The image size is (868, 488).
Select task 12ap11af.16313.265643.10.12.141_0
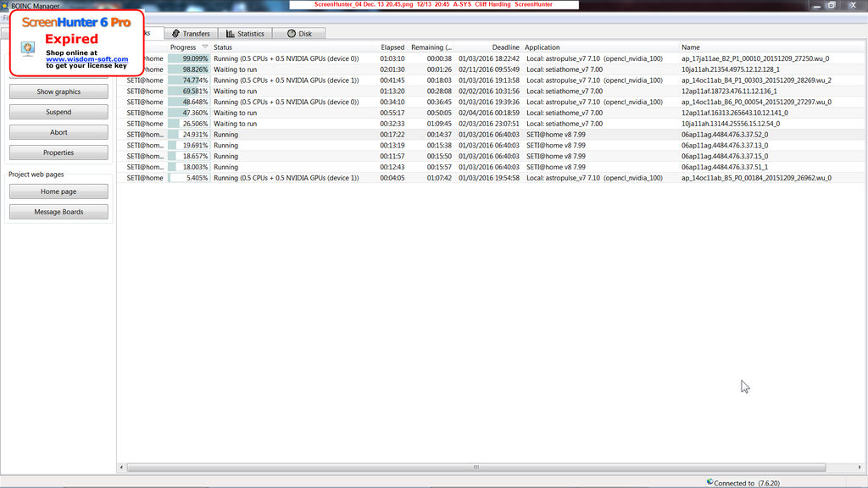click(x=735, y=113)
